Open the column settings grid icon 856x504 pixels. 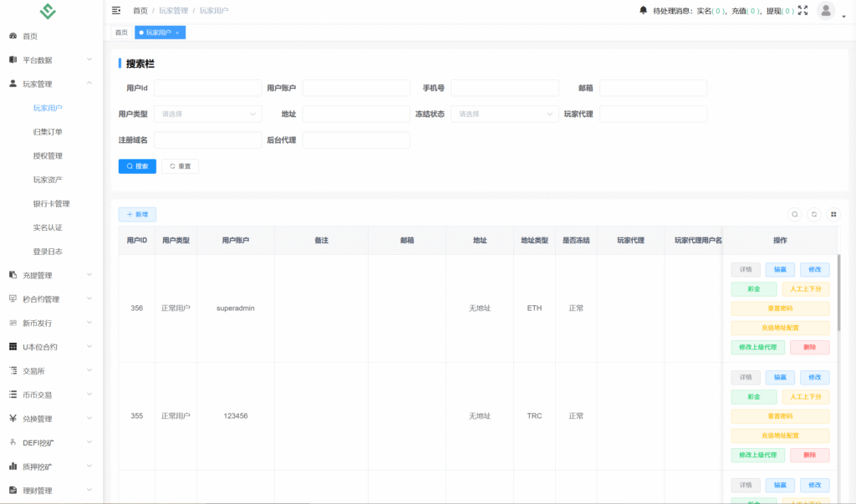coord(833,215)
